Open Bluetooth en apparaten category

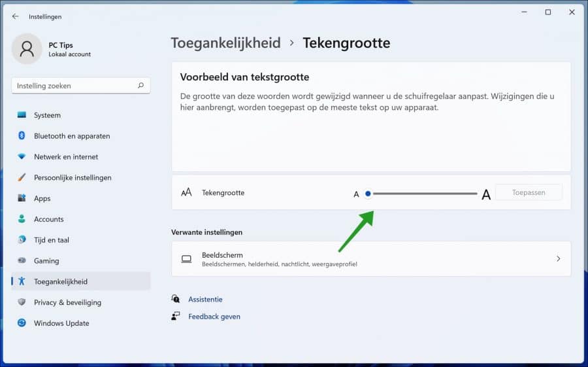click(80, 135)
